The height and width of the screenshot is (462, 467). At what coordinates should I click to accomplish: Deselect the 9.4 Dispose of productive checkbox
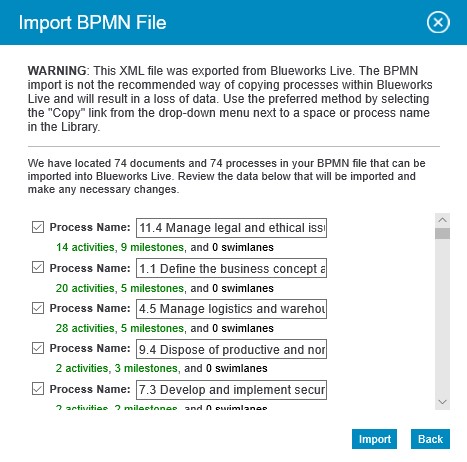point(38,348)
